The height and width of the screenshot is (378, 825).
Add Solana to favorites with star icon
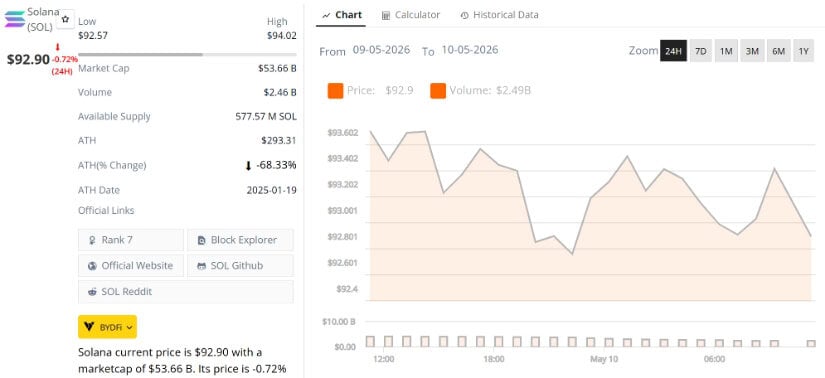(x=65, y=19)
